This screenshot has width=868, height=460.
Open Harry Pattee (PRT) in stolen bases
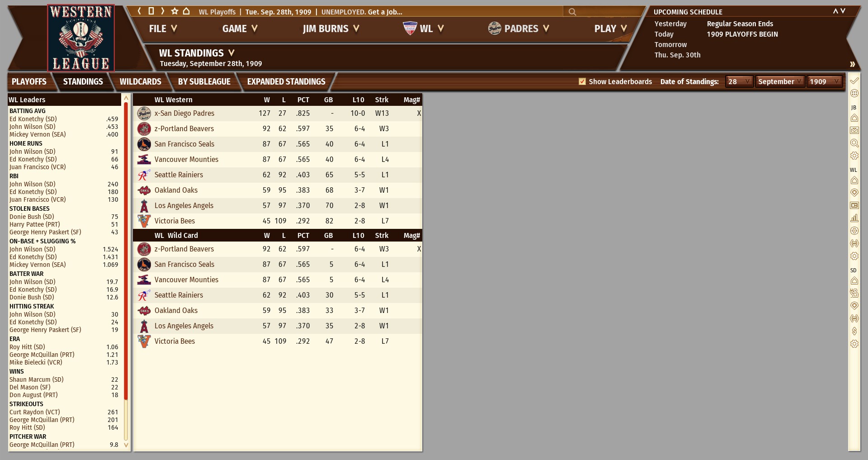click(35, 224)
